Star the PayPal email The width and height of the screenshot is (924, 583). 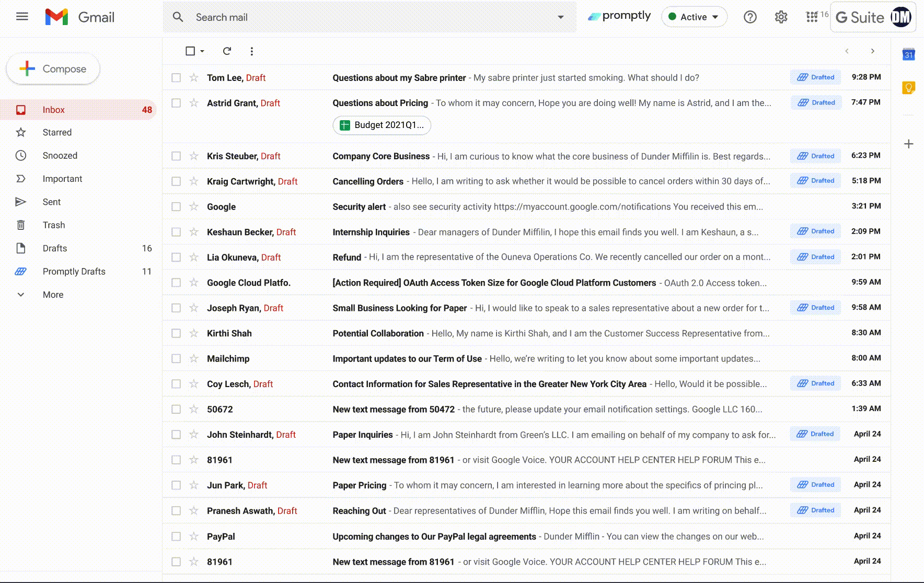[194, 537]
